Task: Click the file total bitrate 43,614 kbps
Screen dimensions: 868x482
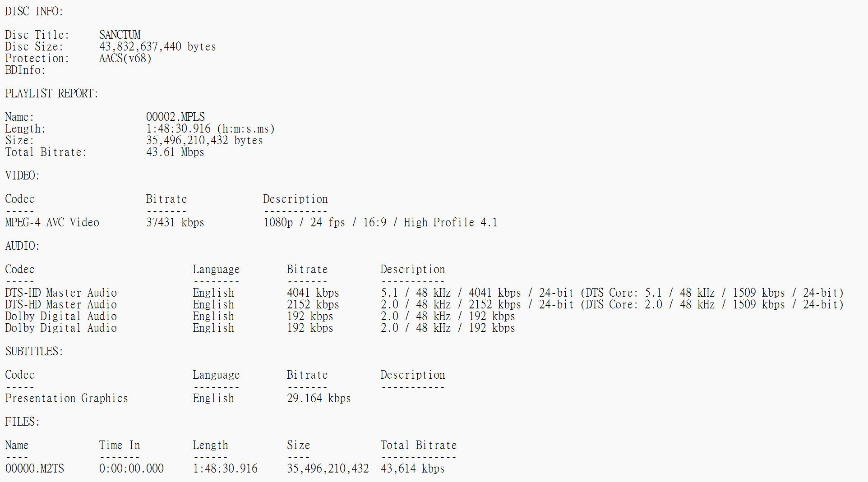Action: tap(413, 468)
